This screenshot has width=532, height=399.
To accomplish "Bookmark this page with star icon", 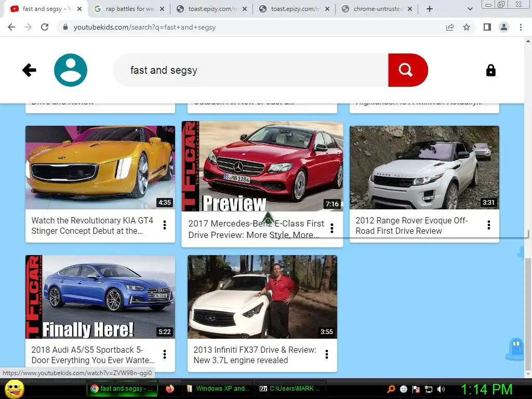I will 467,27.
